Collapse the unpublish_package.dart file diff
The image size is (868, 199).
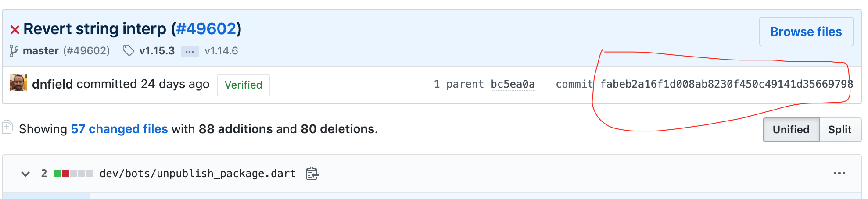25,174
